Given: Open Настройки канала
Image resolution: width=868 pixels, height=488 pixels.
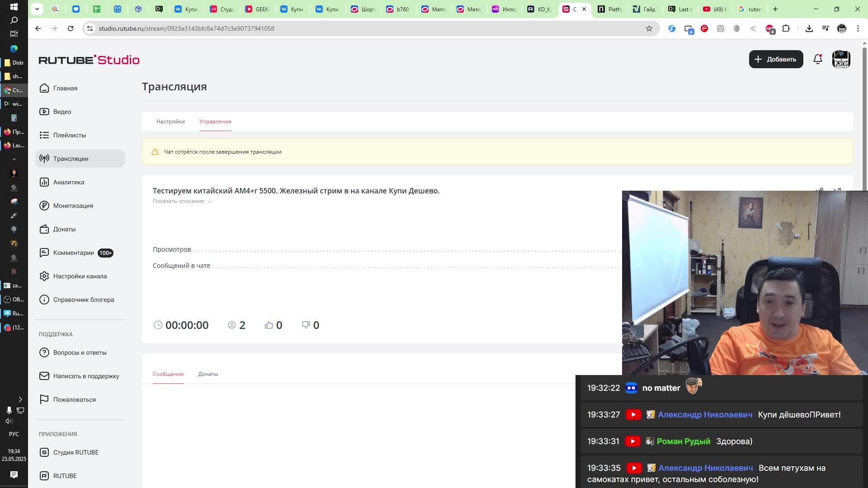Looking at the screenshot, I should [80, 276].
